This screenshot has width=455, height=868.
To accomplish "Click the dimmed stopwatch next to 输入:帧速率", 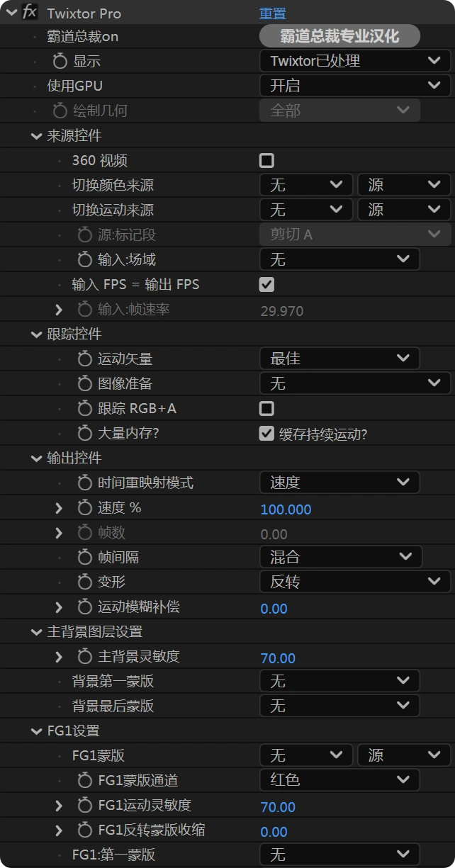I will (x=84, y=309).
